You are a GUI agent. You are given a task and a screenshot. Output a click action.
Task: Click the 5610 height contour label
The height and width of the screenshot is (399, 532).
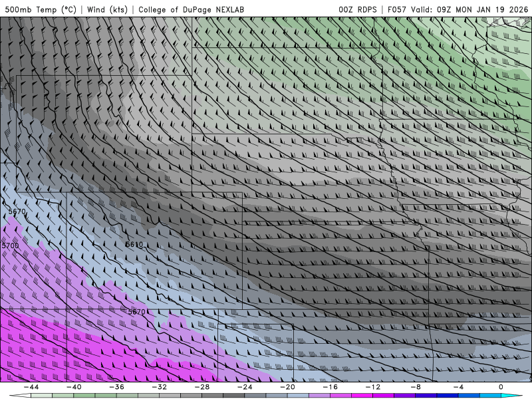coord(134,244)
